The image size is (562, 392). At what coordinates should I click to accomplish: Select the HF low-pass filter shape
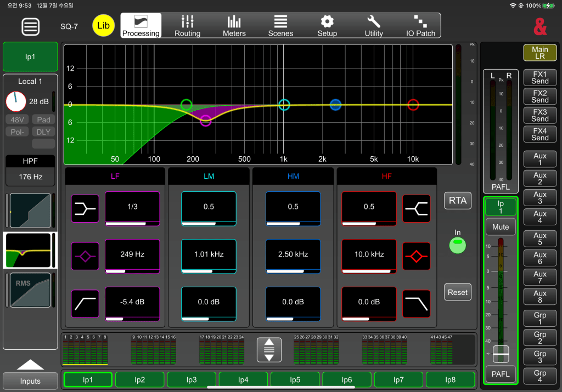point(416,303)
